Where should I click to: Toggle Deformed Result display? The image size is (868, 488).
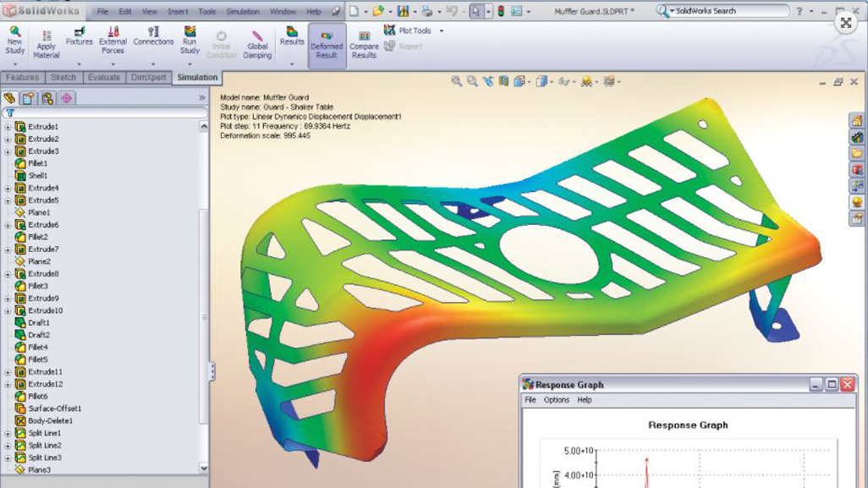327,45
